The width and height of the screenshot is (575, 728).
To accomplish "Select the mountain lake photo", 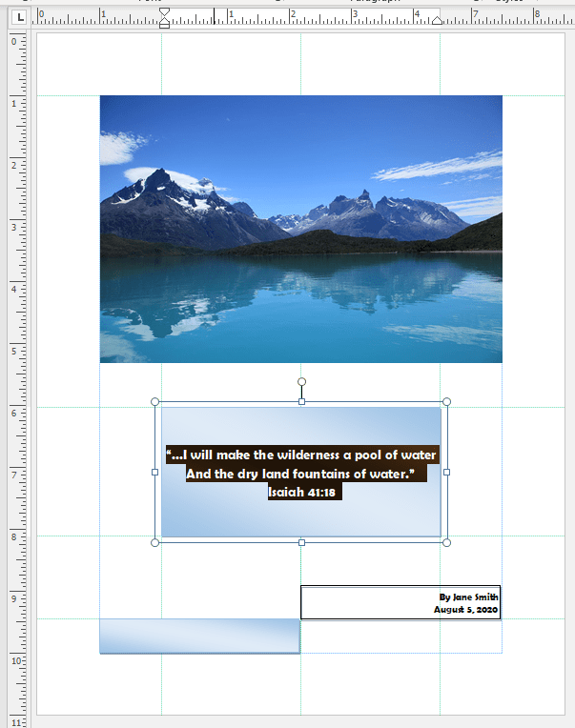I will click(x=300, y=229).
